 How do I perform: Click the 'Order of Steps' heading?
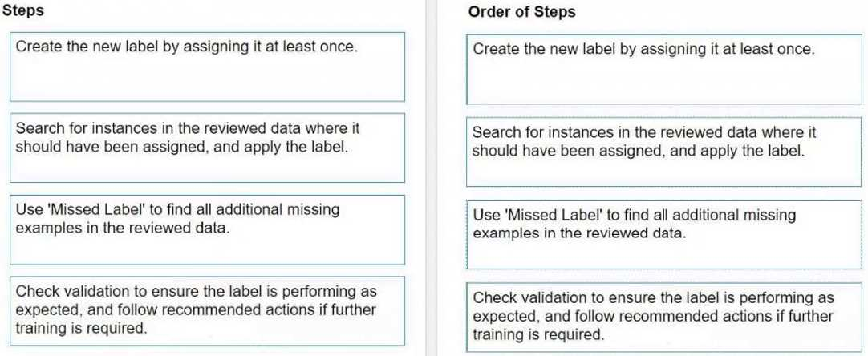pos(522,12)
